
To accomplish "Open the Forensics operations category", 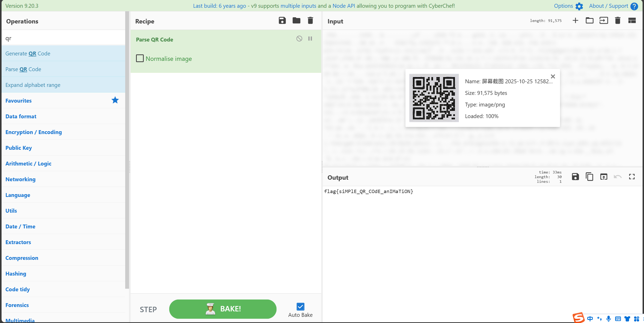I will click(x=17, y=305).
